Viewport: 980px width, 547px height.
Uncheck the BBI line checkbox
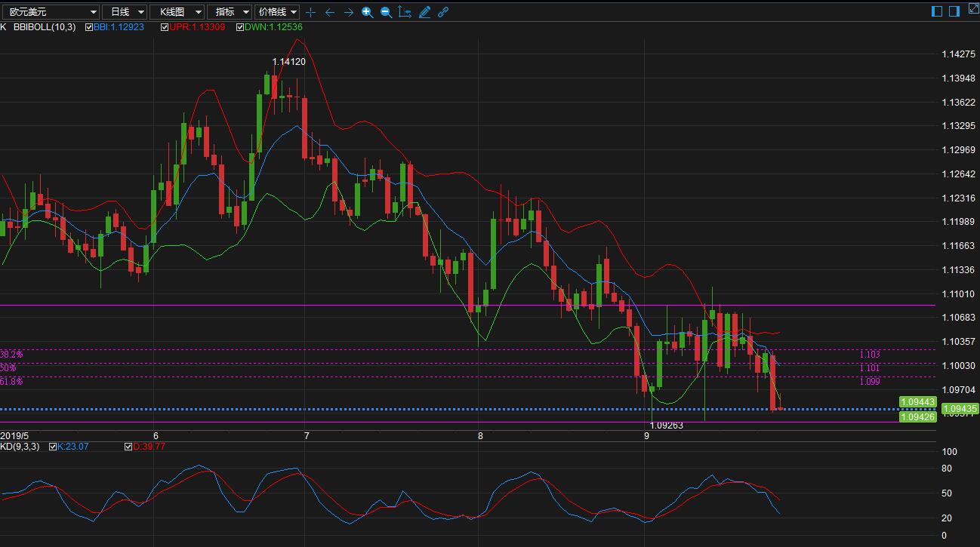tap(89, 27)
